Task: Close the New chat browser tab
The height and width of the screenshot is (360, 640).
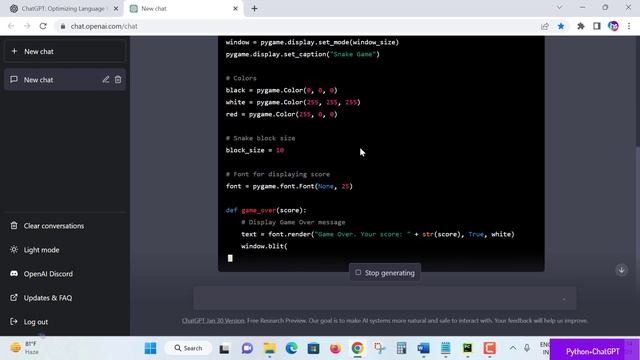Action: [x=236, y=9]
